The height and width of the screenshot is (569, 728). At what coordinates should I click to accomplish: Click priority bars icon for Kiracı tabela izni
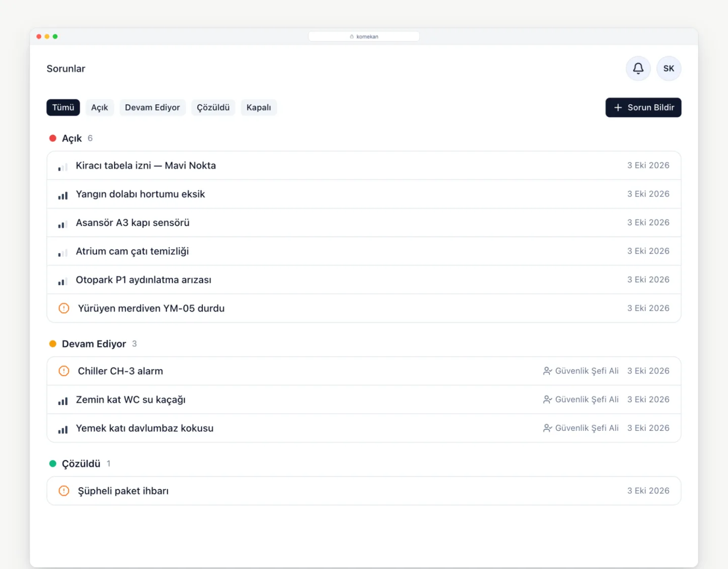point(63,166)
